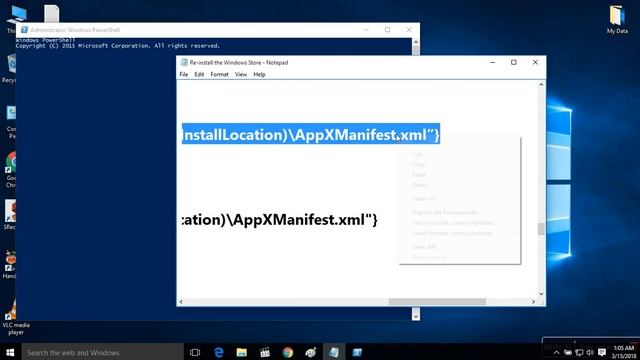The height and width of the screenshot is (360, 640).
Task: Show hidden system tray icons
Action: click(x=556, y=353)
